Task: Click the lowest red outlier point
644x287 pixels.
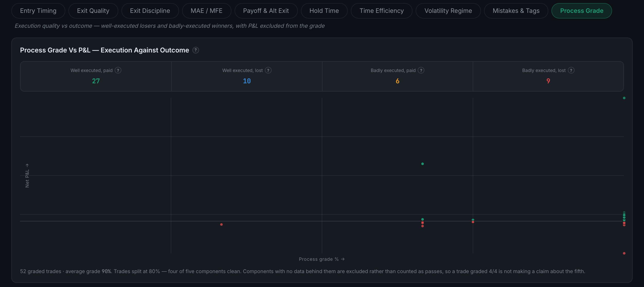Action: 624,253
